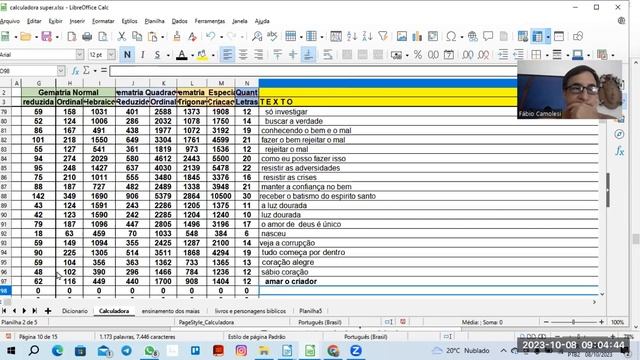Viewport: 640px width, 360px height.
Task: Sort in ascending order
Action: click(351, 37)
